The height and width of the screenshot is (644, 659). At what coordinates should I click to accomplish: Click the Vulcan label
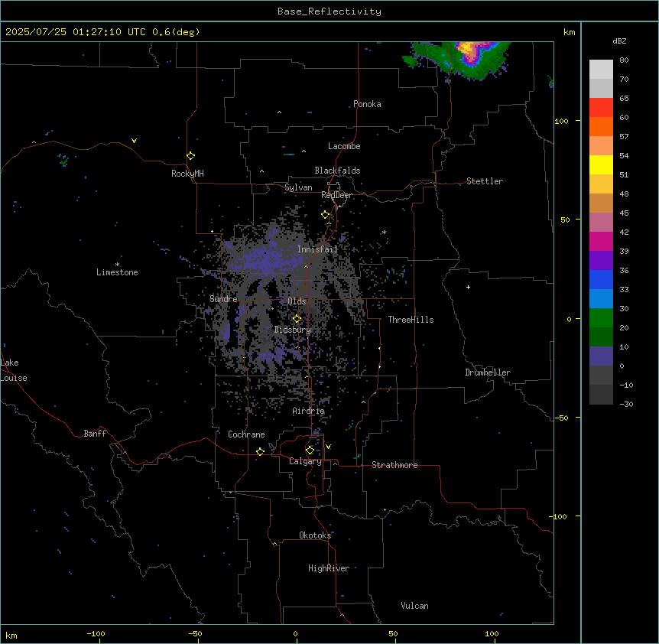pos(414,606)
